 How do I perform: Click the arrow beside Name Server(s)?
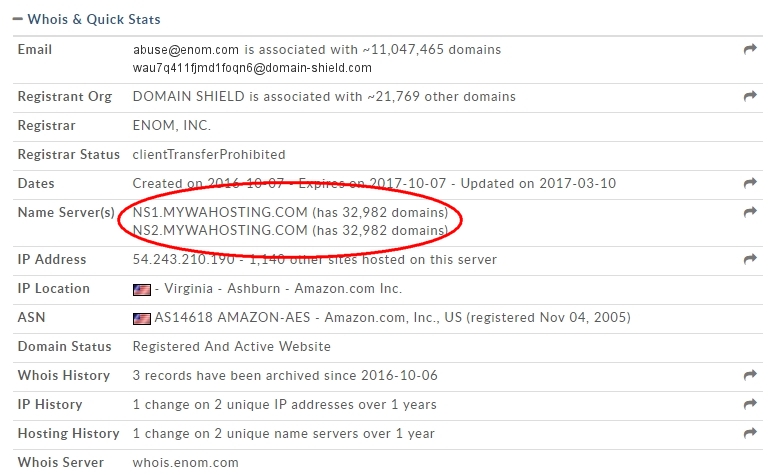click(x=750, y=211)
